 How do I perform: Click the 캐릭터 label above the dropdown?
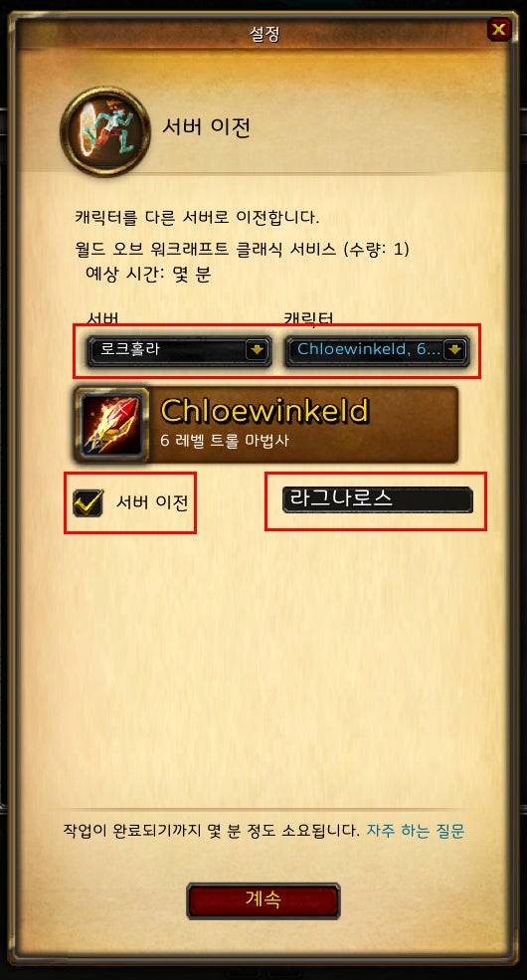pyautogui.click(x=308, y=318)
